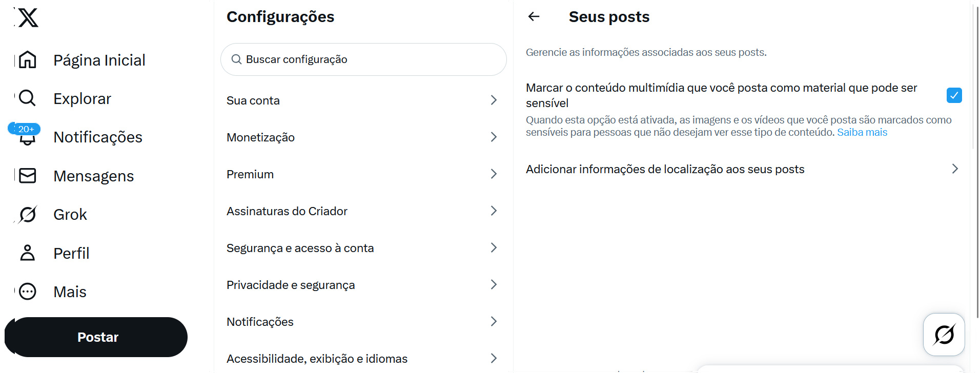Click the Explorar magnifier icon
Screen dimensions: 980x373
pos(28,98)
